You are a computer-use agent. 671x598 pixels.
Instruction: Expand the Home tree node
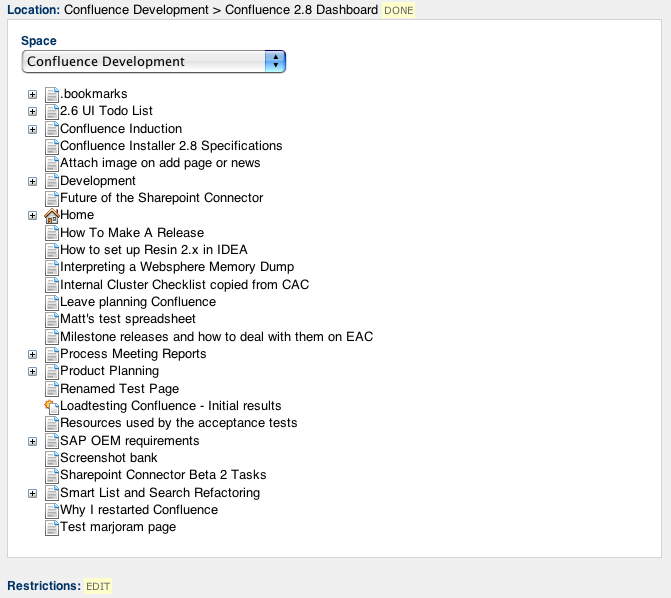(33, 215)
